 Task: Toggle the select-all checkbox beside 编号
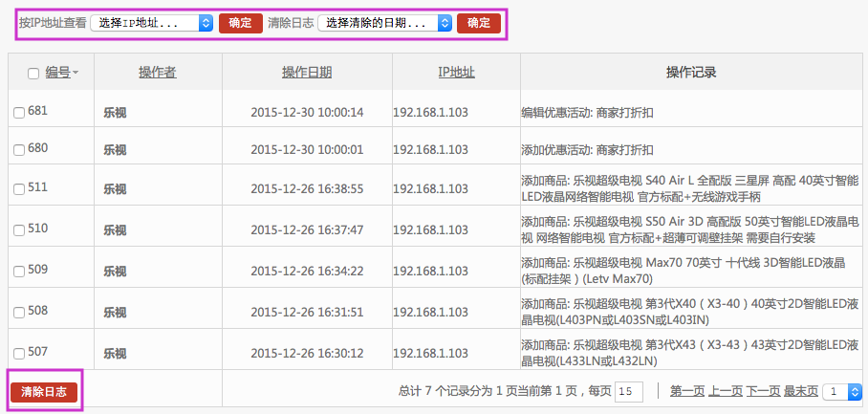(x=33, y=74)
